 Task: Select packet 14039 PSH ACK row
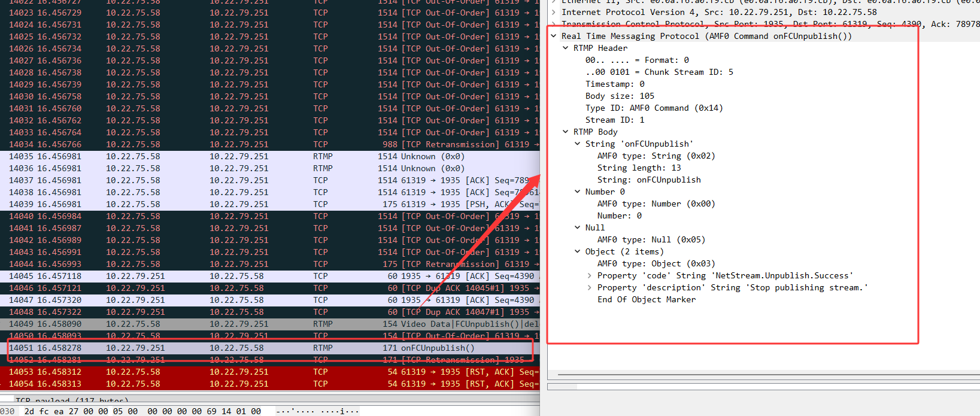point(270,204)
